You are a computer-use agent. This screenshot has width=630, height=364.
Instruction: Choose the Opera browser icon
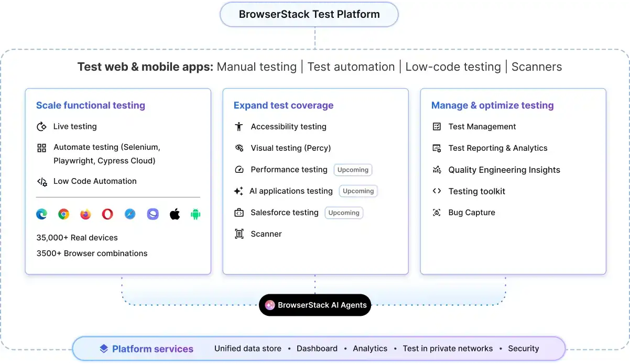point(107,214)
